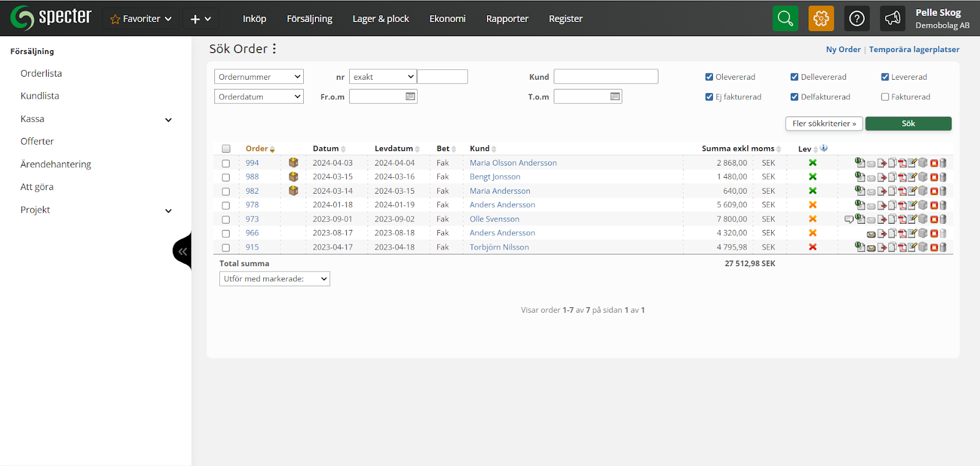This screenshot has height=466, width=980.
Task: Click trash can icon for order 988
Action: point(943,177)
